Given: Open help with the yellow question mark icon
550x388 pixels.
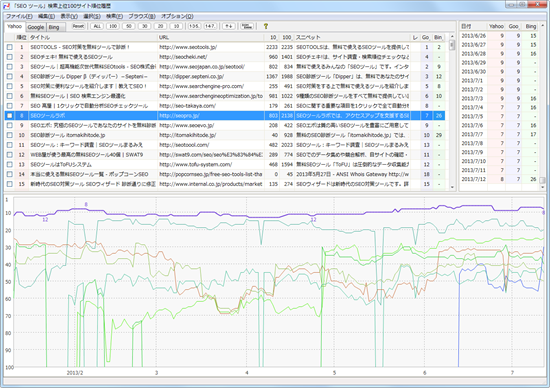Looking at the screenshot, I should tap(266, 26).
